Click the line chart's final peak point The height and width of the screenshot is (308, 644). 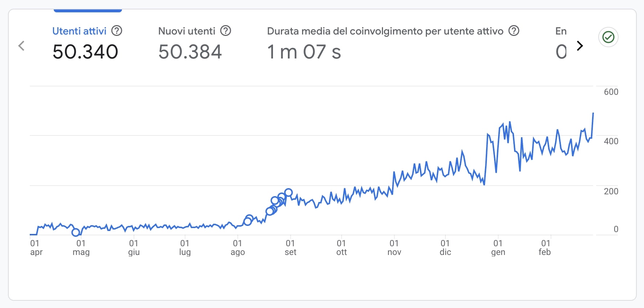point(593,113)
